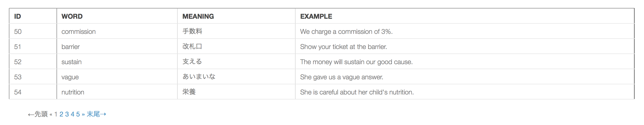Image resolution: width=644 pixels, height=125 pixels.
Task: Go to last page via 末尾→
Action: pos(96,114)
